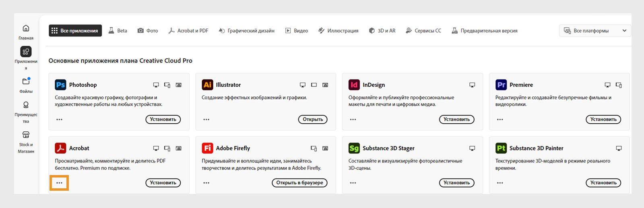The width and height of the screenshot is (644, 208).
Task: Open Stock и Магазин sidebar icon
Action: click(x=26, y=135)
